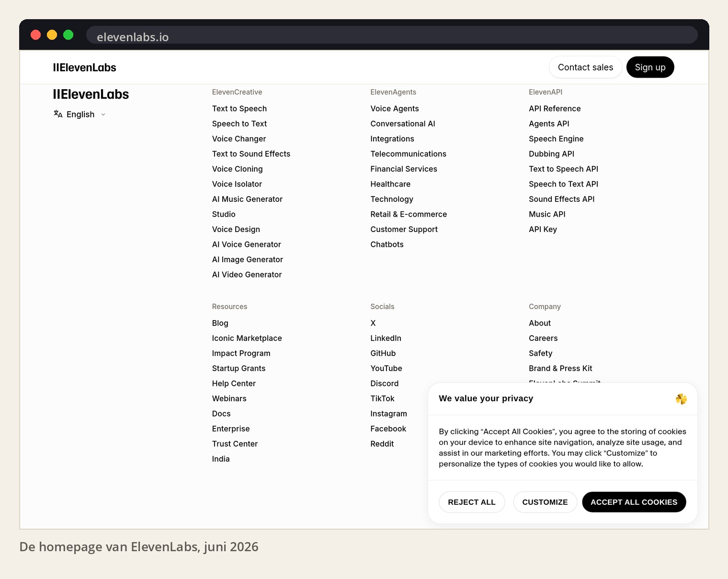Viewport: 728px width, 579px height.
Task: Reject all cookies
Action: 472,502
